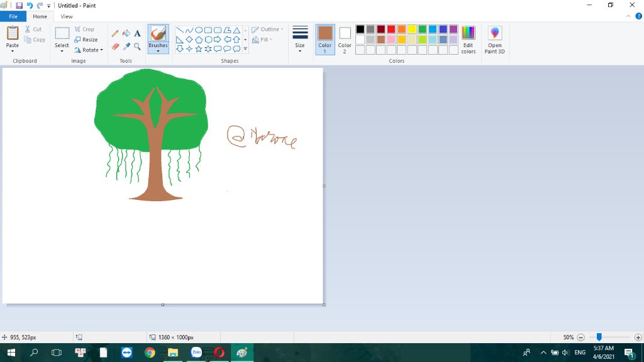Select the Eraser tool
Image resolution: width=644 pixels, height=362 pixels.
[x=115, y=47]
